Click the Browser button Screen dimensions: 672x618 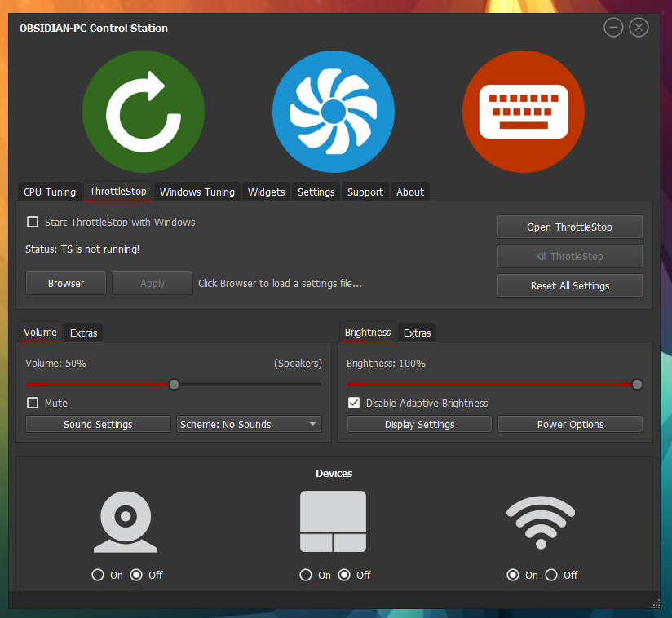(x=66, y=283)
